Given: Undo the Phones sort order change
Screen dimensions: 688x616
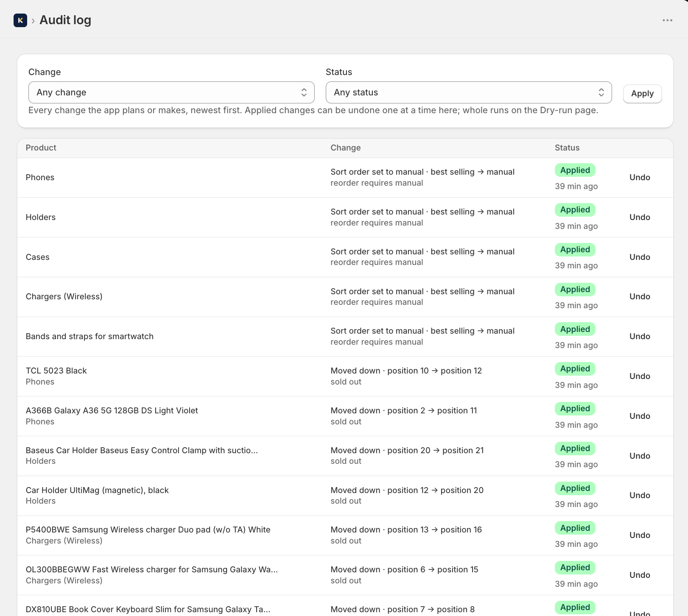Looking at the screenshot, I should (x=640, y=178).
